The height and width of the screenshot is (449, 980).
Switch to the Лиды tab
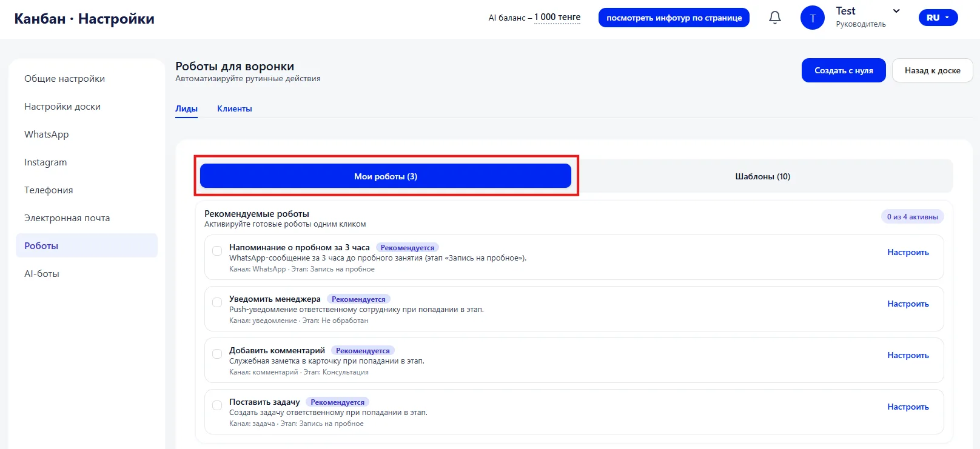point(186,108)
